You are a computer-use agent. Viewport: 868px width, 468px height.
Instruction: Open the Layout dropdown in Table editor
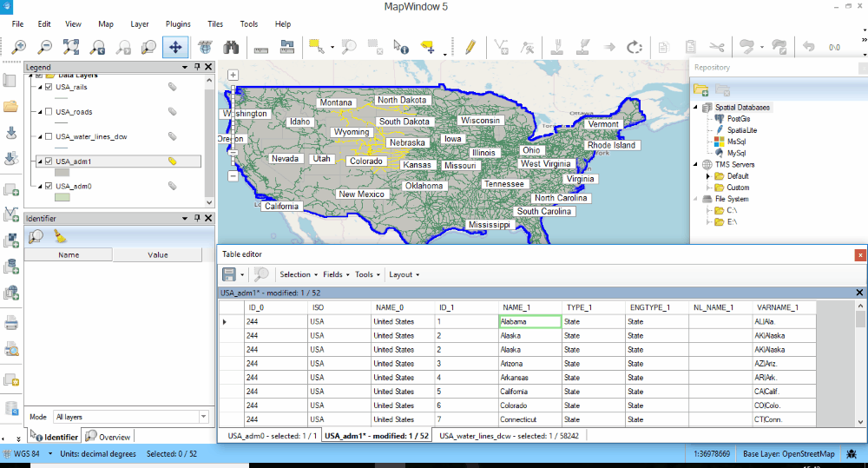404,274
